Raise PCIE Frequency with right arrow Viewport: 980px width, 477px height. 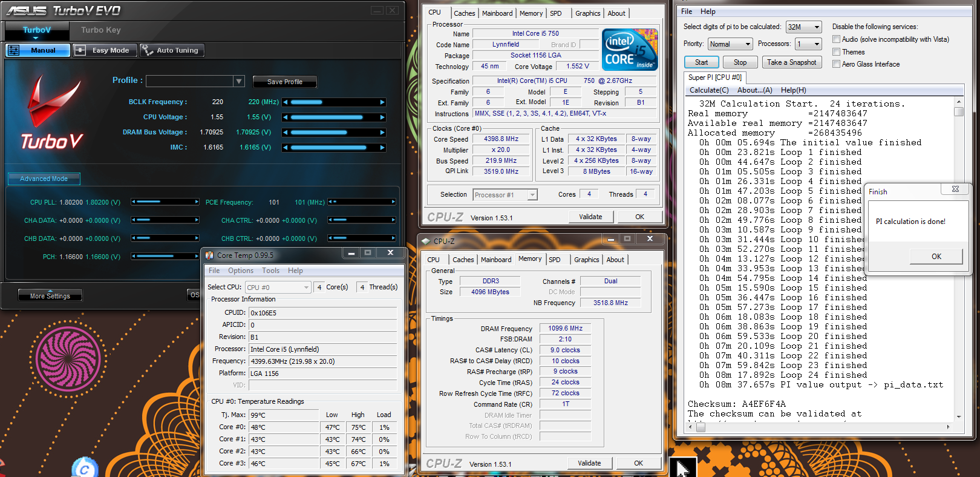click(x=393, y=202)
